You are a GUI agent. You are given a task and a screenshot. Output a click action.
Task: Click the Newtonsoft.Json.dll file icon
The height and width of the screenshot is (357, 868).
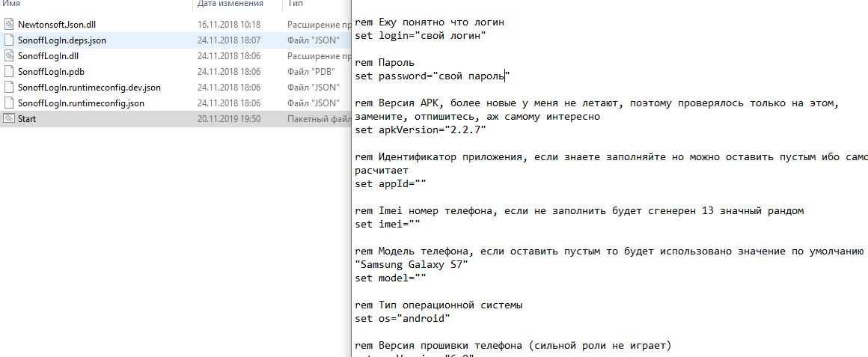(9, 25)
